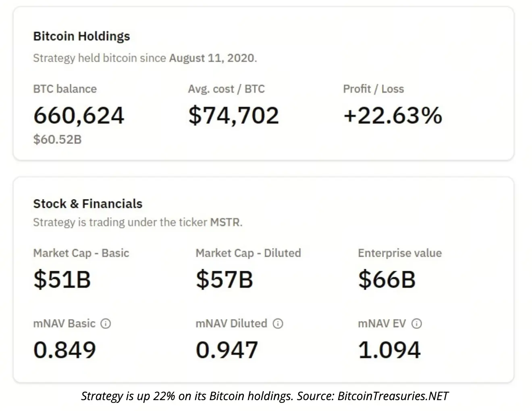
Task: Click the BitcoinTreasuries.NET source text
Action: (393, 396)
